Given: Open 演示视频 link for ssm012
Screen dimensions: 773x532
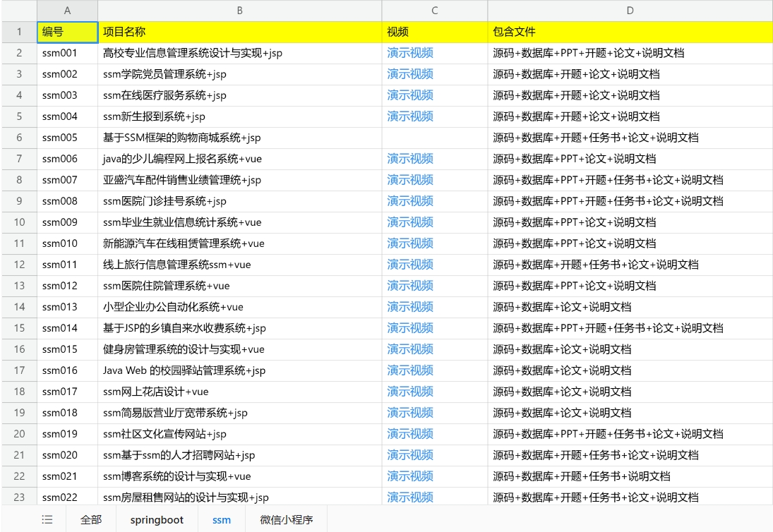Looking at the screenshot, I should pyautogui.click(x=410, y=286).
